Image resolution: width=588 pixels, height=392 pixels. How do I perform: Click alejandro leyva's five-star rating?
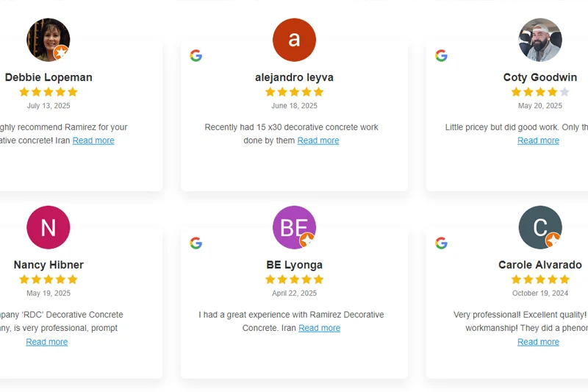click(x=294, y=92)
